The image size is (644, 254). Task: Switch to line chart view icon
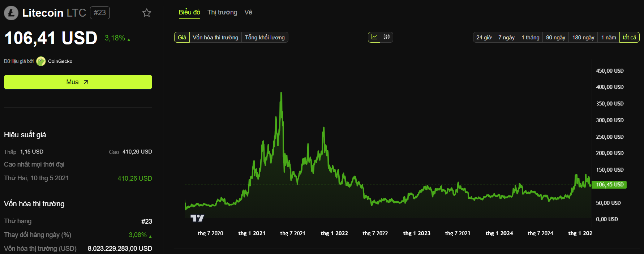374,37
